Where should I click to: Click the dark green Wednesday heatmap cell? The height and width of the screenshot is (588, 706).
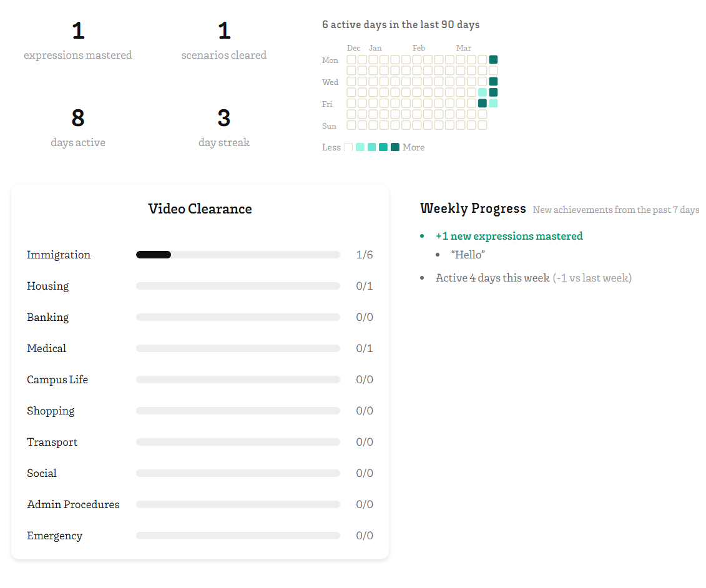(x=493, y=82)
